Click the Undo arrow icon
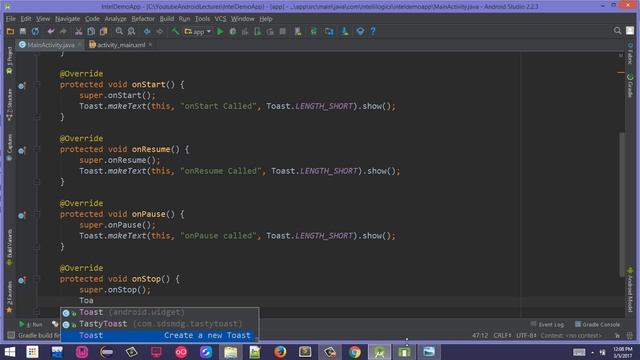The width and height of the screenshot is (640, 360). point(51,31)
